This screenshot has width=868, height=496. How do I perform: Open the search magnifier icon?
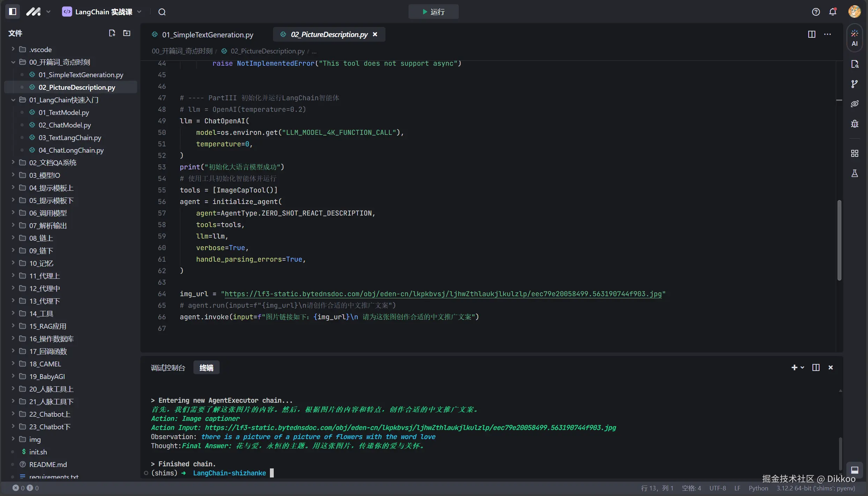(x=162, y=12)
